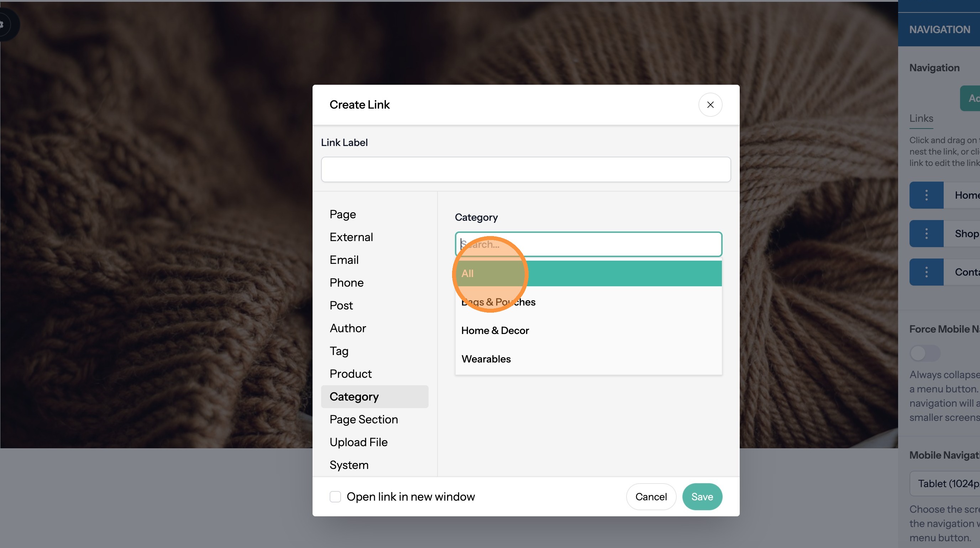
Task: Select External link type
Action: tap(351, 237)
